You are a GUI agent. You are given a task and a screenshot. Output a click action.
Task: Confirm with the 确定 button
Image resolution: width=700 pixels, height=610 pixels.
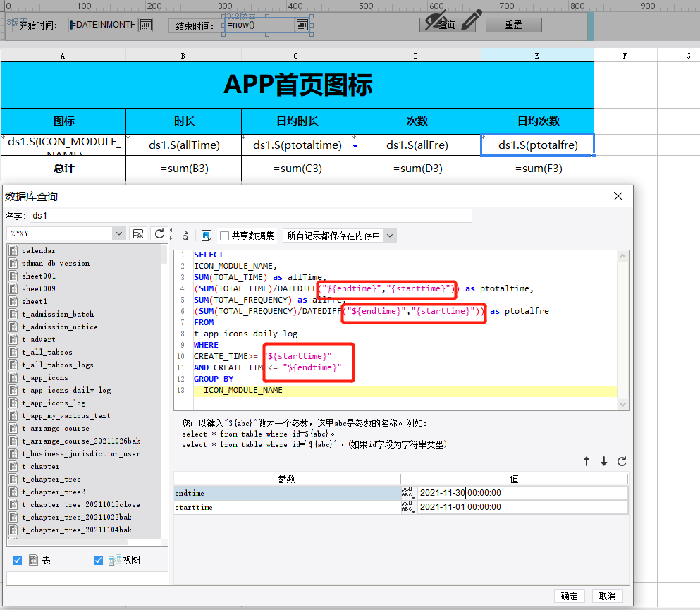[x=569, y=596]
